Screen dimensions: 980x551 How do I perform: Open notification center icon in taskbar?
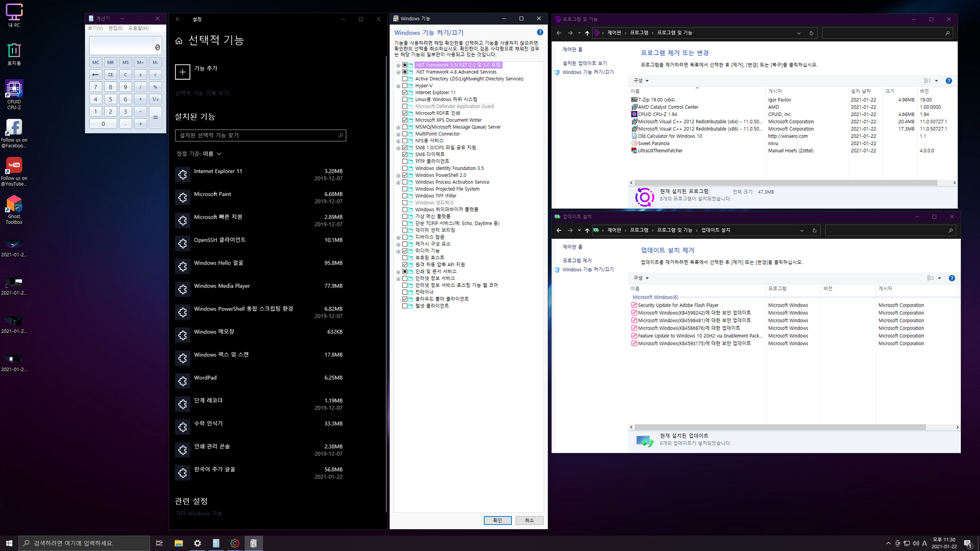pos(967,543)
